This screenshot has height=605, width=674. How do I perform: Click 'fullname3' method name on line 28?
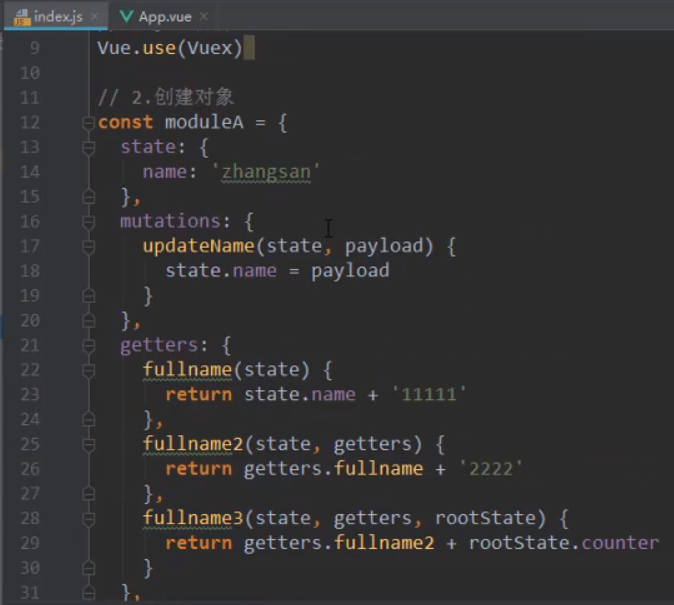(x=193, y=518)
